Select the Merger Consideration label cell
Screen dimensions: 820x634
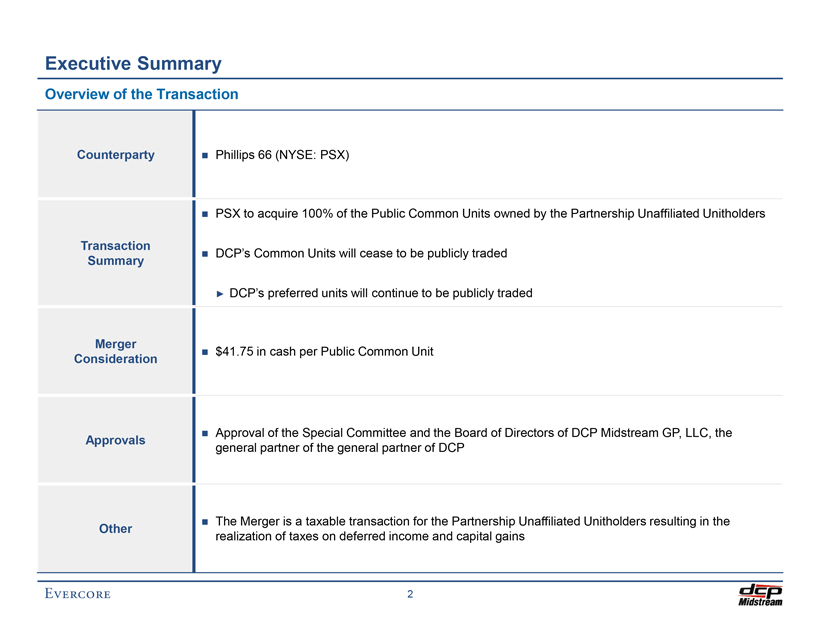116,351
